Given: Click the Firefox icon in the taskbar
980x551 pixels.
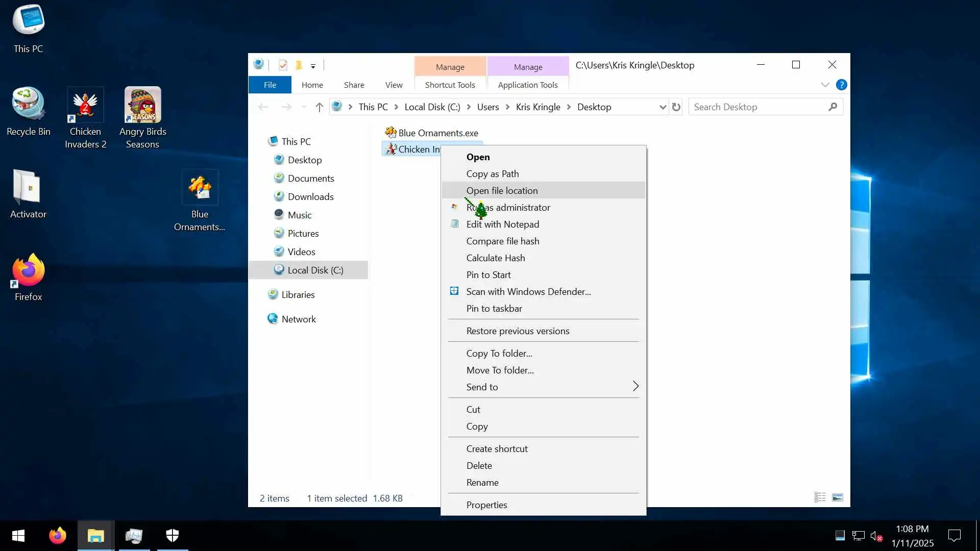Looking at the screenshot, I should tap(58, 536).
